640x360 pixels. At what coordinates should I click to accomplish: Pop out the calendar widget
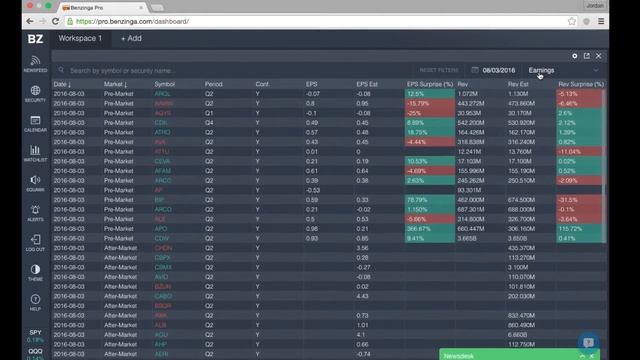point(587,56)
